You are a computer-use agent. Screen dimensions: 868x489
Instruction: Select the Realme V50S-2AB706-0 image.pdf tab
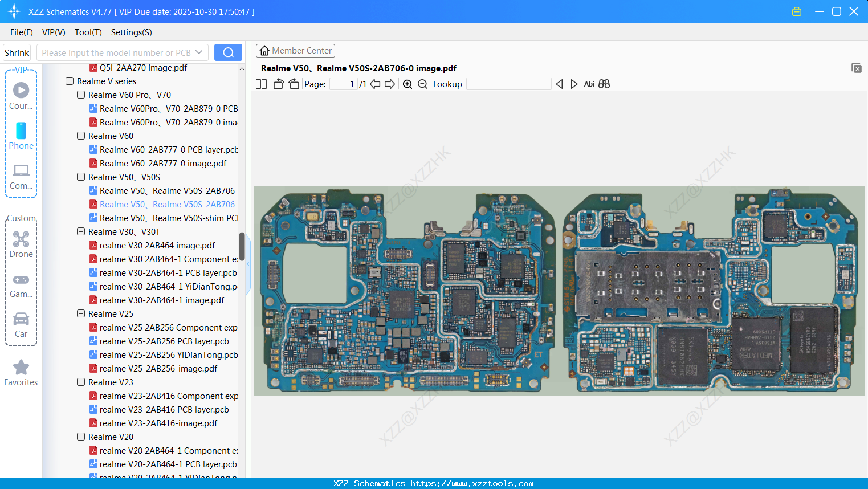coord(358,68)
